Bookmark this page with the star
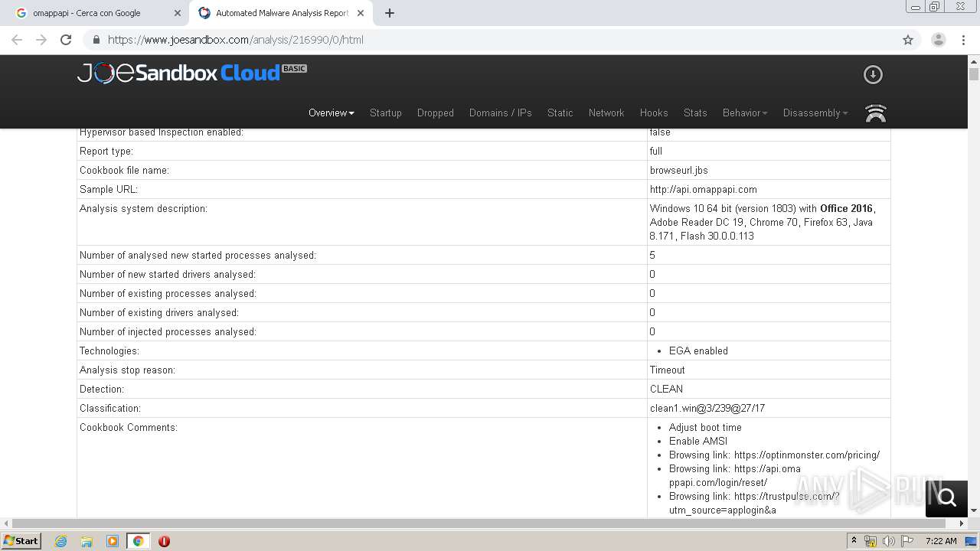 pos(908,40)
